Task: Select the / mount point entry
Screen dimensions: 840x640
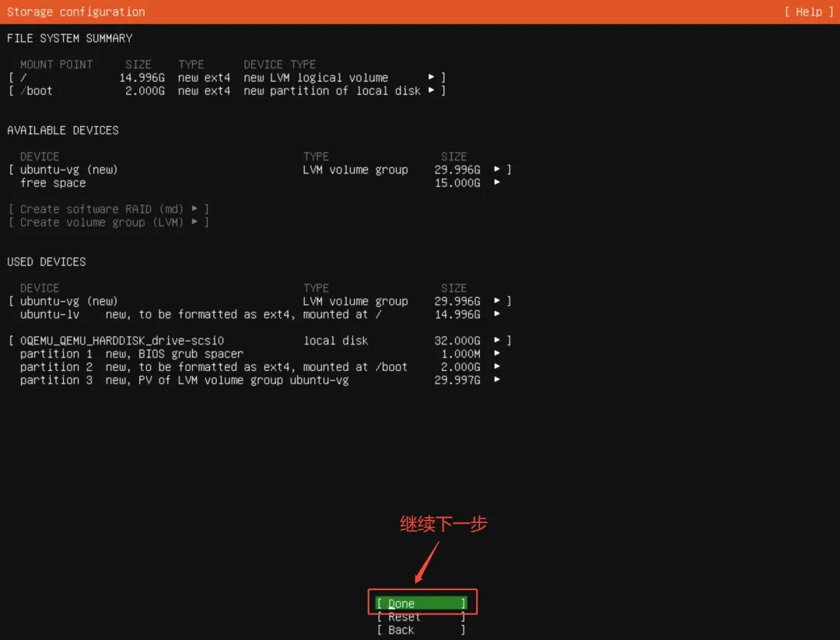Action: click(x=227, y=77)
